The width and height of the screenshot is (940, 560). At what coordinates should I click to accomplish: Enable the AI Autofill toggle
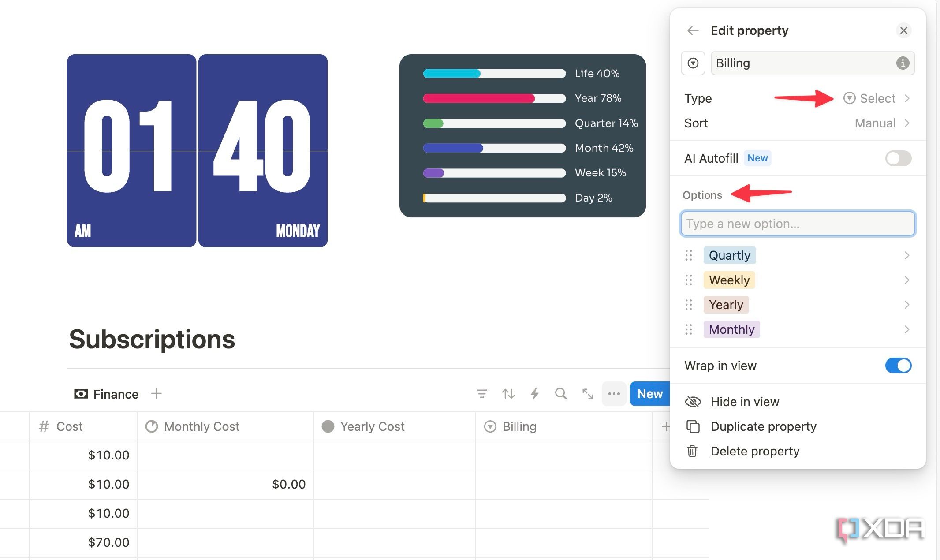click(x=898, y=158)
